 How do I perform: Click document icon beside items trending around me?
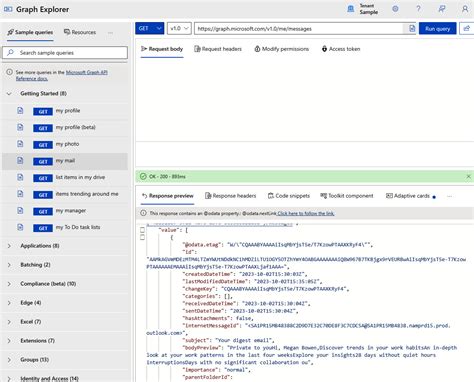(x=20, y=194)
